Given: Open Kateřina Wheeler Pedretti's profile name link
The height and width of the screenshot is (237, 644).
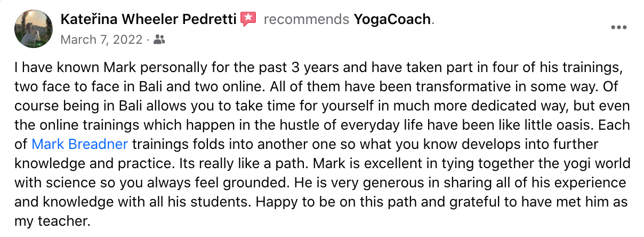Looking at the screenshot, I should coord(149,20).
